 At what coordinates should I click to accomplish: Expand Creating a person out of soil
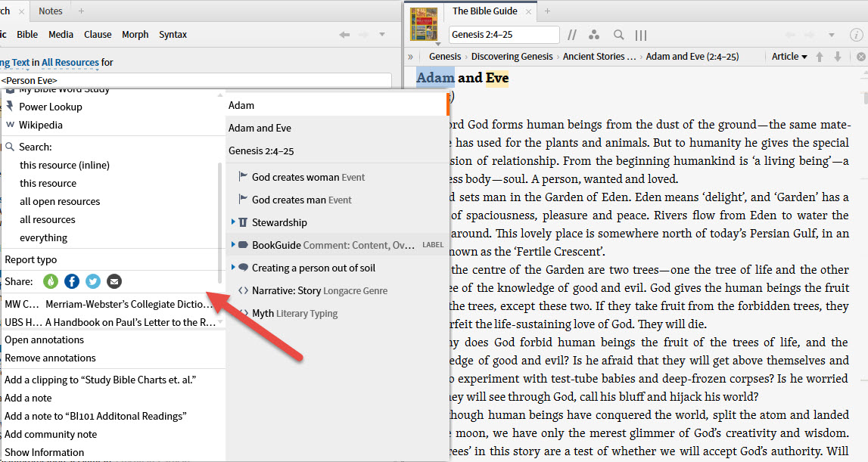coord(233,267)
